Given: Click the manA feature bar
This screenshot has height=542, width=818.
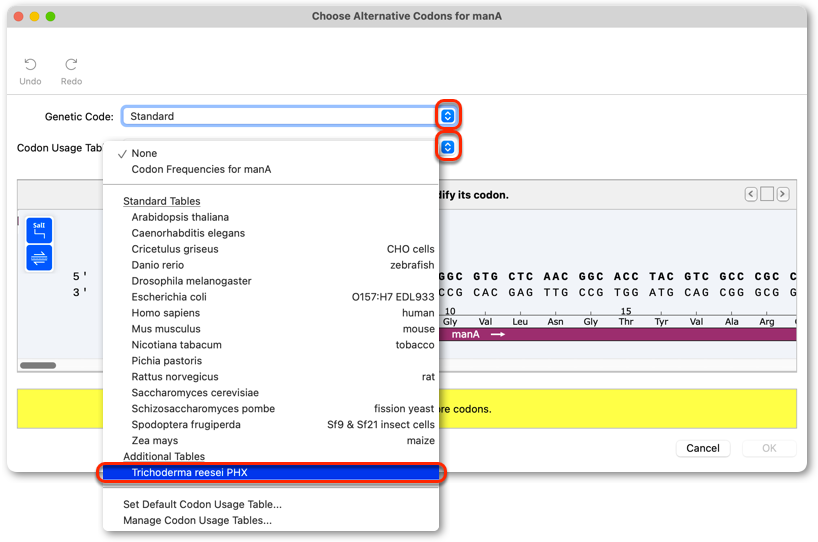Looking at the screenshot, I should [618, 334].
